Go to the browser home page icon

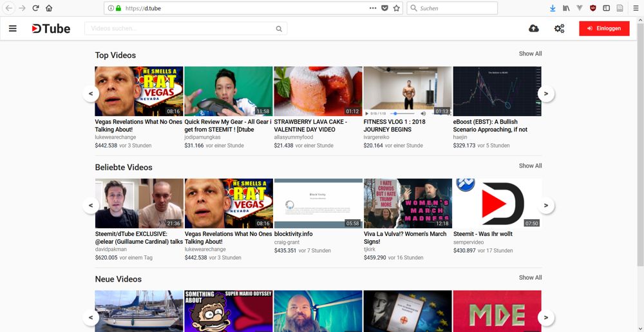(49, 8)
